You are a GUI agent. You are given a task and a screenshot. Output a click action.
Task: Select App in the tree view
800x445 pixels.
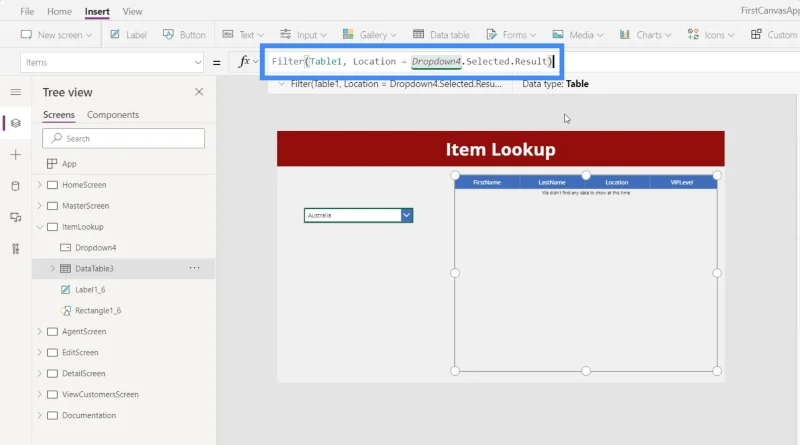(69, 164)
